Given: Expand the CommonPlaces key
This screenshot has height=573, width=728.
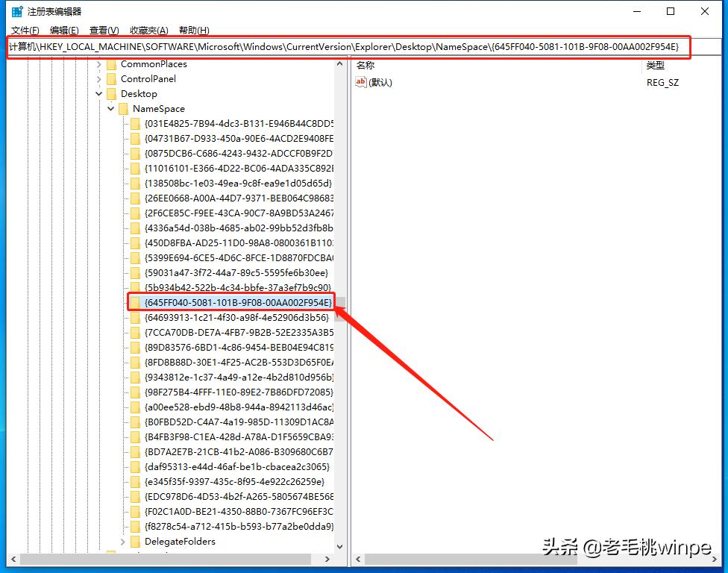Looking at the screenshot, I should click(x=99, y=64).
